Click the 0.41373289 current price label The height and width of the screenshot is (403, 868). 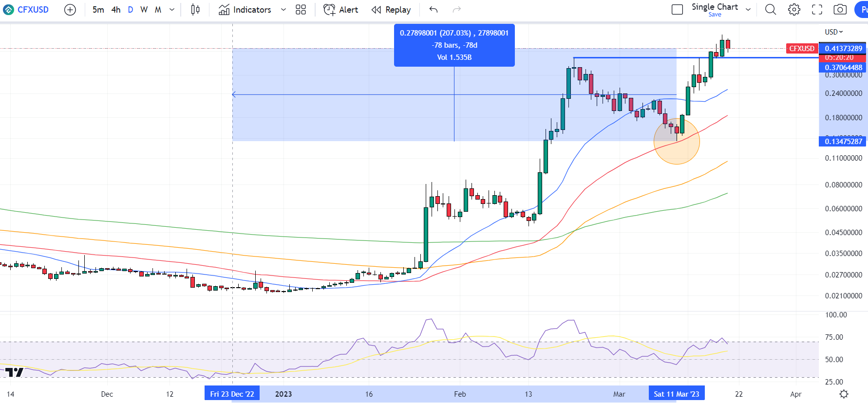pos(844,49)
